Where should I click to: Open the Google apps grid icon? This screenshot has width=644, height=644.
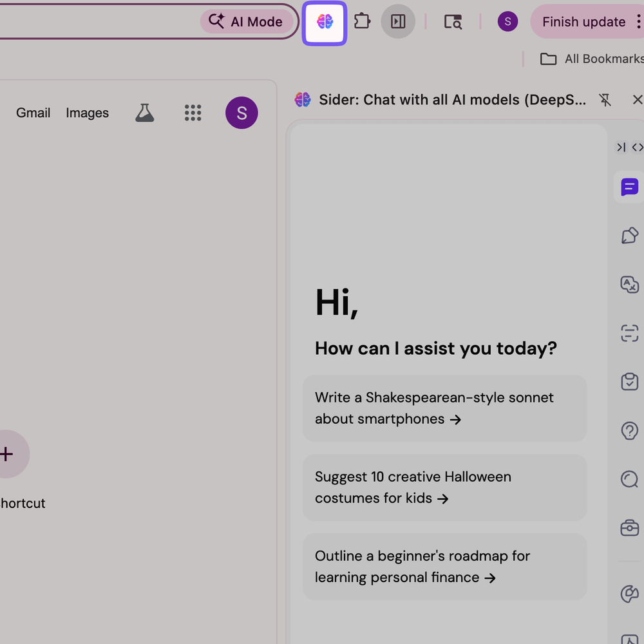coord(193,113)
